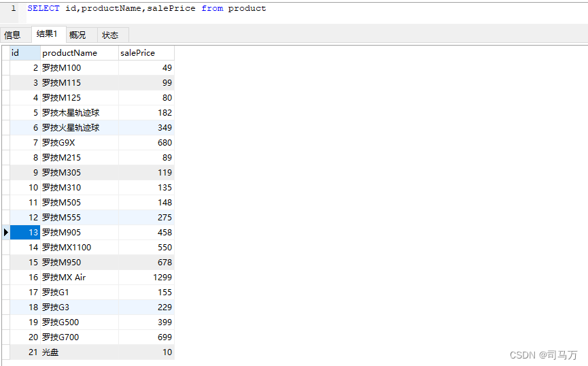Click id cell 2
The width and height of the screenshot is (588, 366).
click(x=24, y=68)
